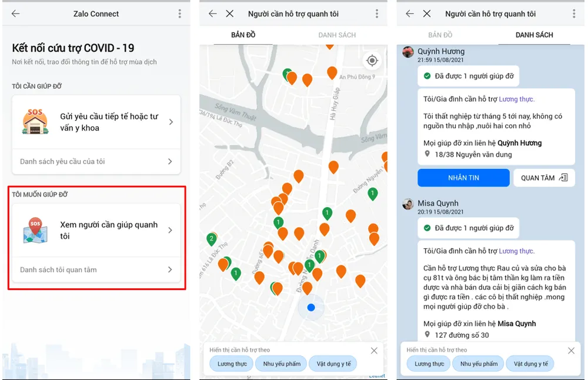Image resolution: width=588 pixels, height=380 pixels.
Task: Switch to BẢN ĐỒ tab on the list screen
Action: pos(440,35)
